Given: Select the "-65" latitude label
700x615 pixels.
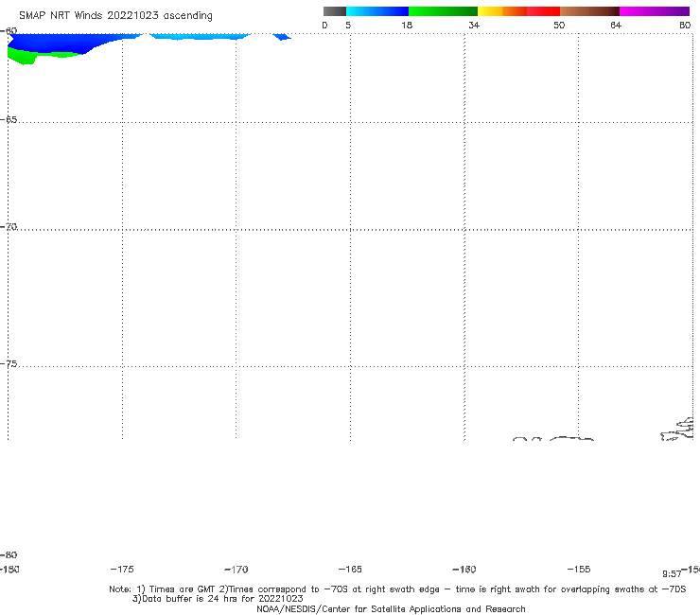Looking at the screenshot, I should pyautogui.click(x=9, y=120).
